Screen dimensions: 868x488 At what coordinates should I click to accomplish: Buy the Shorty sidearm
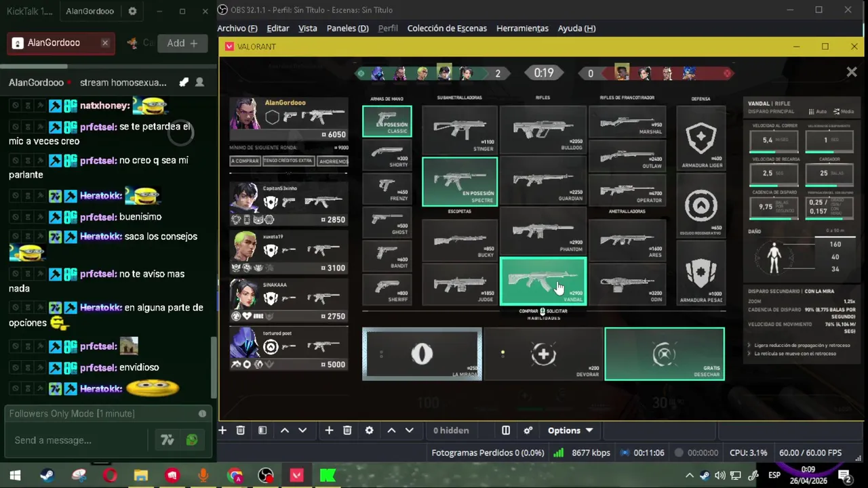tap(387, 155)
